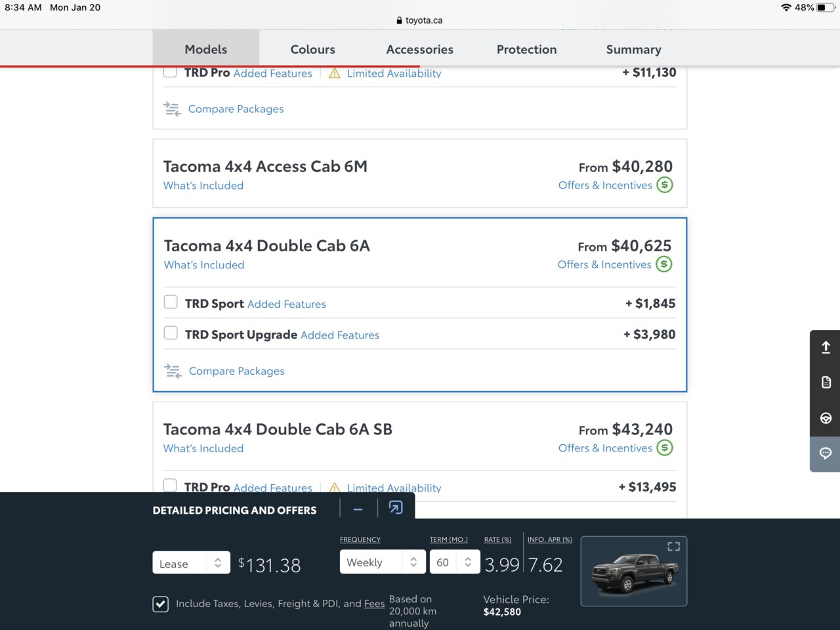Open What's Included for Access Cab 6M
Screen dimensions: 840x630
(x=203, y=186)
